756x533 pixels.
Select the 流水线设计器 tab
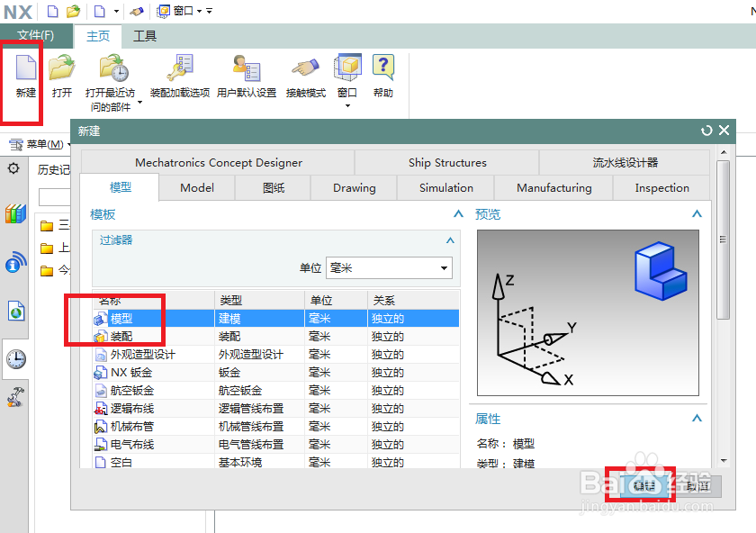(625, 163)
